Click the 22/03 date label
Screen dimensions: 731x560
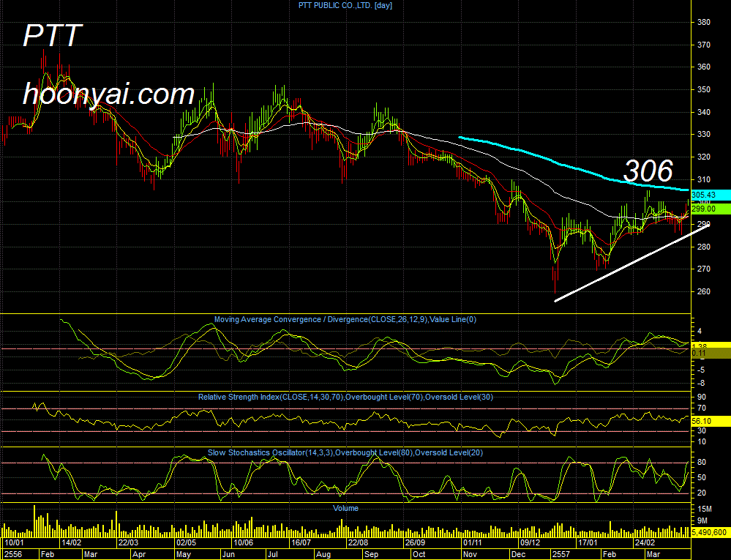coord(128,542)
